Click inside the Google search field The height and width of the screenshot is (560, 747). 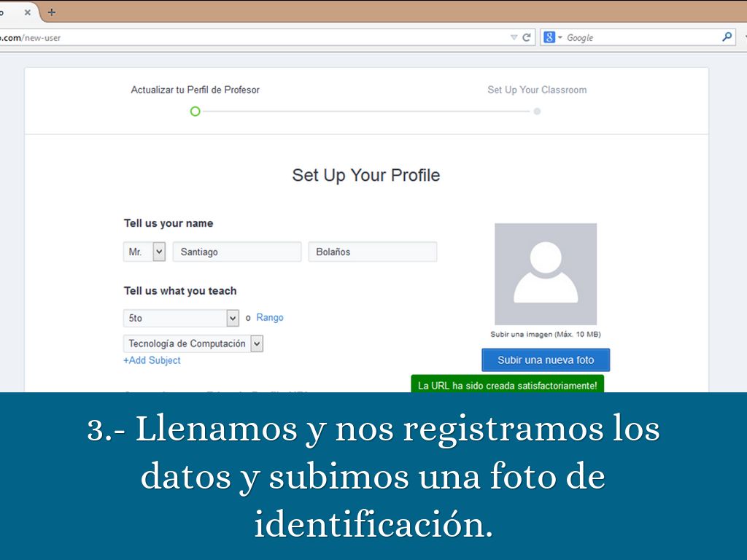click(x=642, y=37)
